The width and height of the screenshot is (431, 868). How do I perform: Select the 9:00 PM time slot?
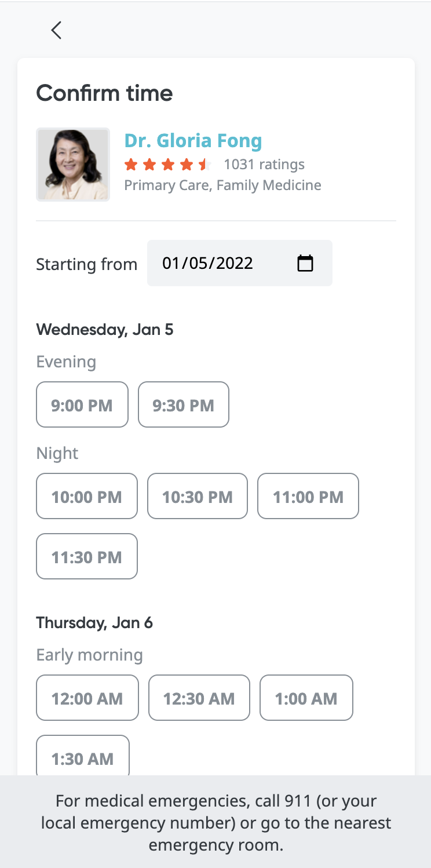click(82, 405)
